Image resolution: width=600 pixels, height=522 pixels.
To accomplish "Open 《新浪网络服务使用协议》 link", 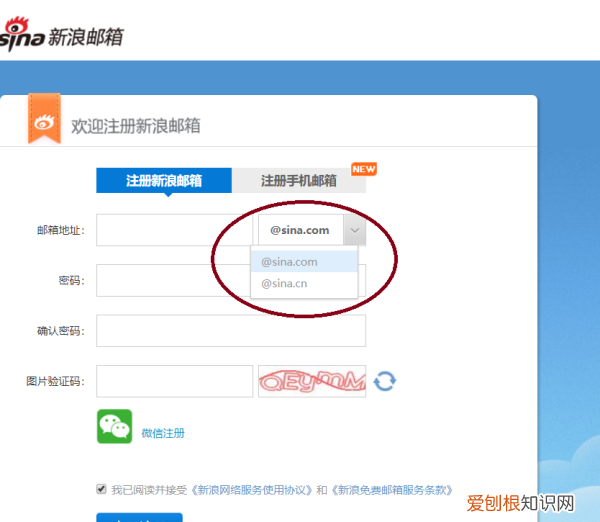I will 251,490.
